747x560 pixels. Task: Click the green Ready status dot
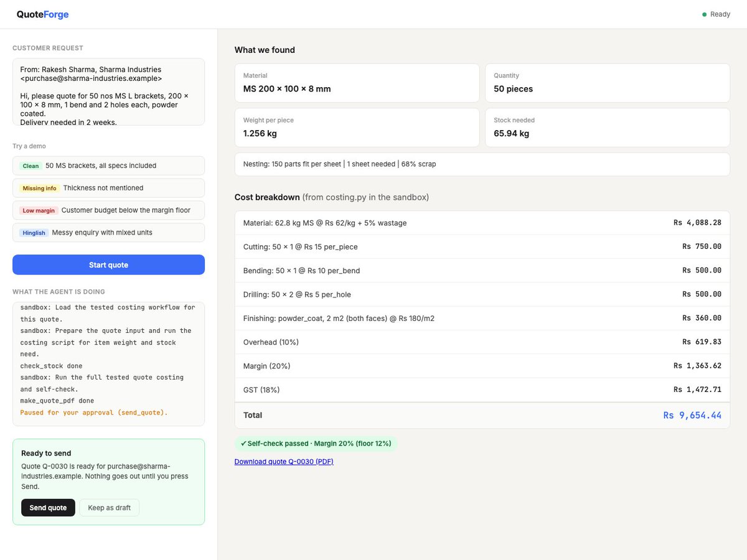705,14
